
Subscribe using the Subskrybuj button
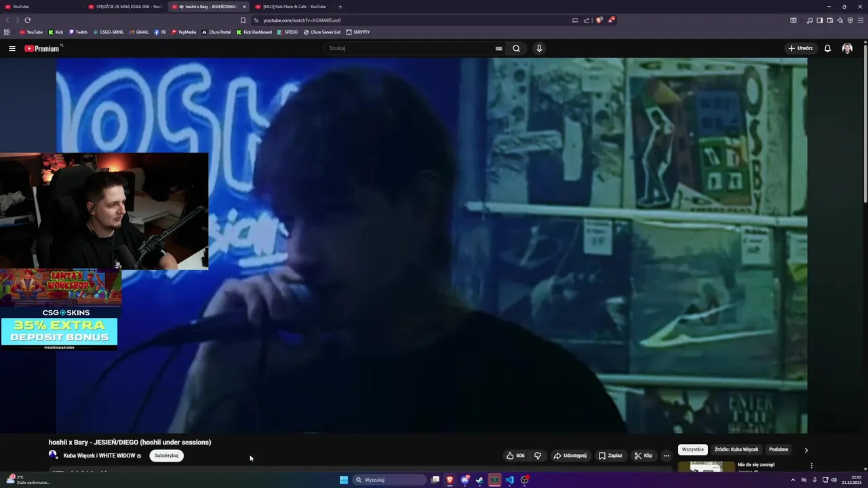click(166, 455)
